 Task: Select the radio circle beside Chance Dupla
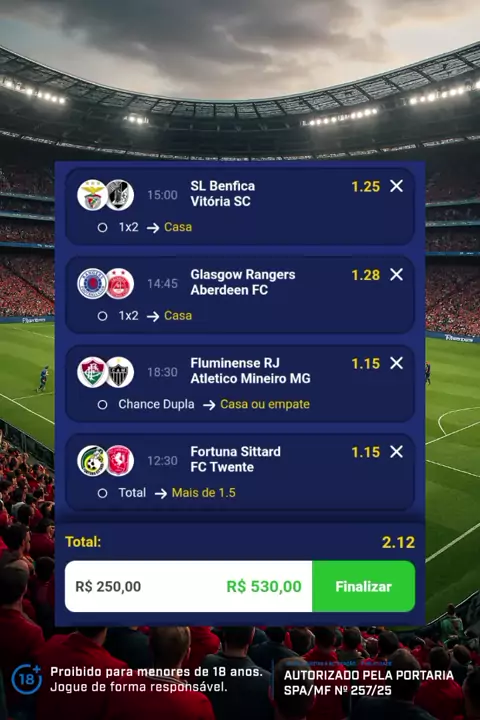click(102, 405)
